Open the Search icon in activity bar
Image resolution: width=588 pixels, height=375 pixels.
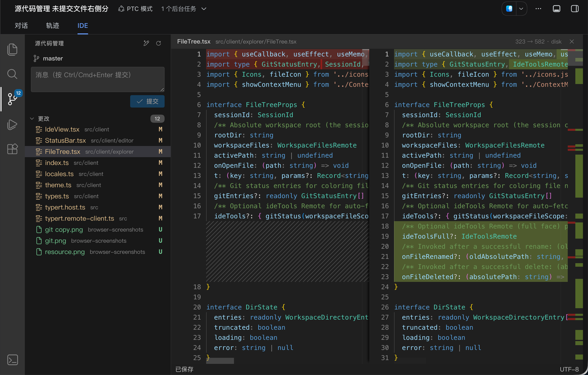(12, 74)
